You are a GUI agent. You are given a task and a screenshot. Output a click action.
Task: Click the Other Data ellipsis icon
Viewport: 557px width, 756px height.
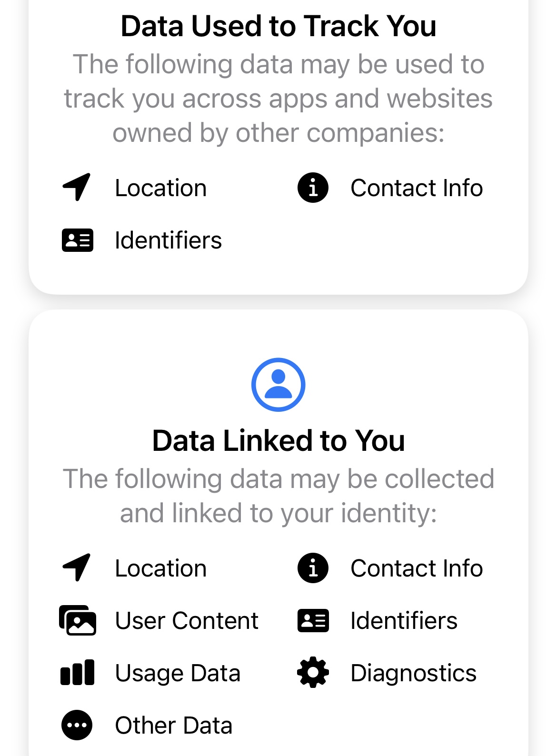click(x=77, y=725)
